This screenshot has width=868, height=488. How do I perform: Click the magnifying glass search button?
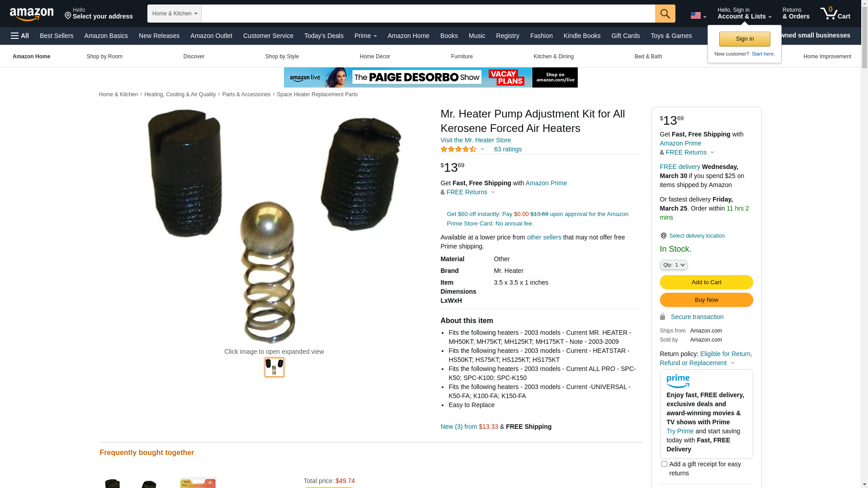[x=665, y=14]
